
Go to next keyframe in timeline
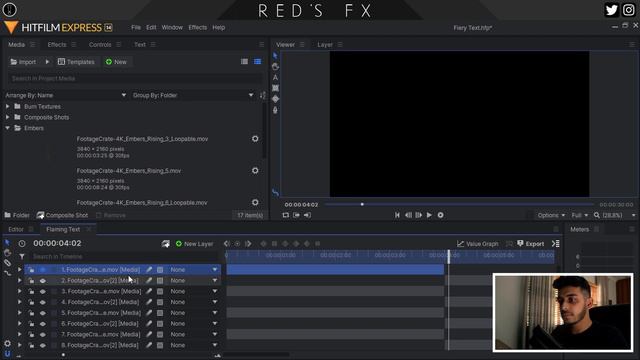tap(248, 244)
